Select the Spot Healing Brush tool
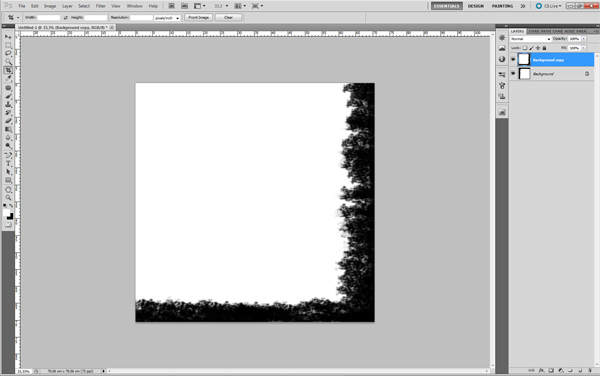Image resolution: width=600 pixels, height=376 pixels. click(8, 88)
